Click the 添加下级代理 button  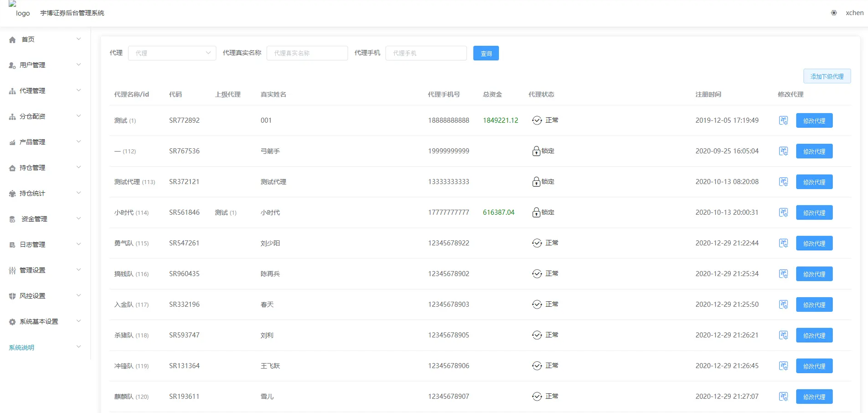826,76
